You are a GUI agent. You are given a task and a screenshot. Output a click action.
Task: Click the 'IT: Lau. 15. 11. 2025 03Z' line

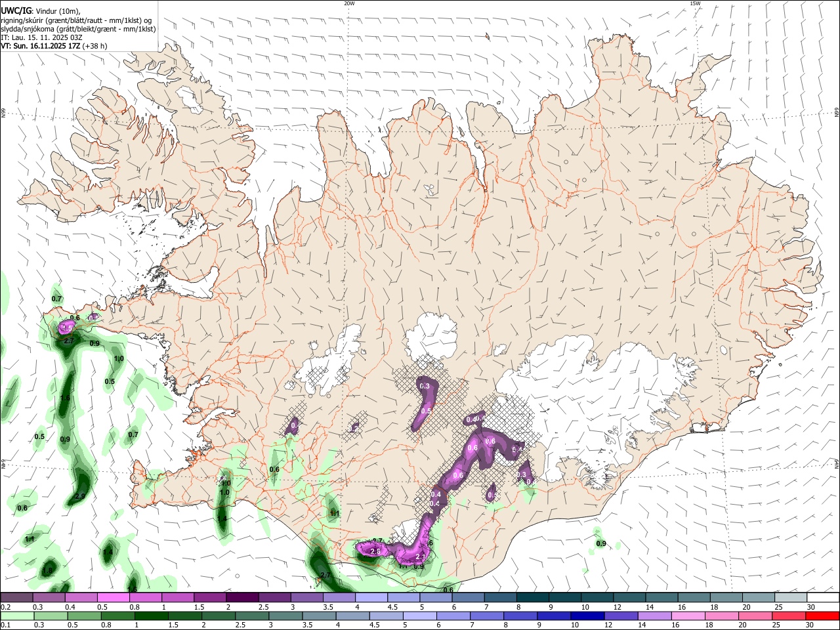pos(41,37)
